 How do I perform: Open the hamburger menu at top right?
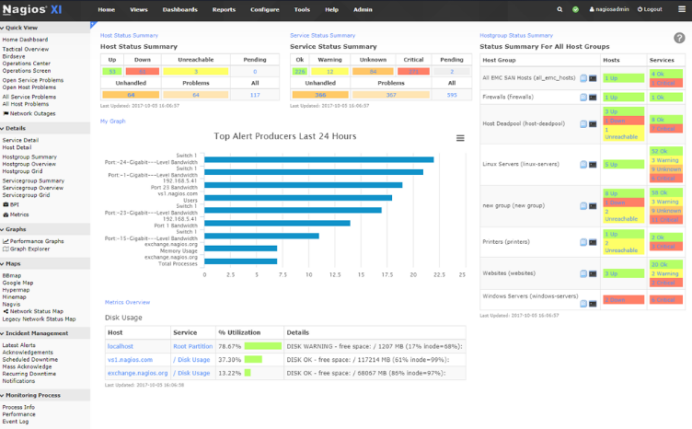[682, 9]
